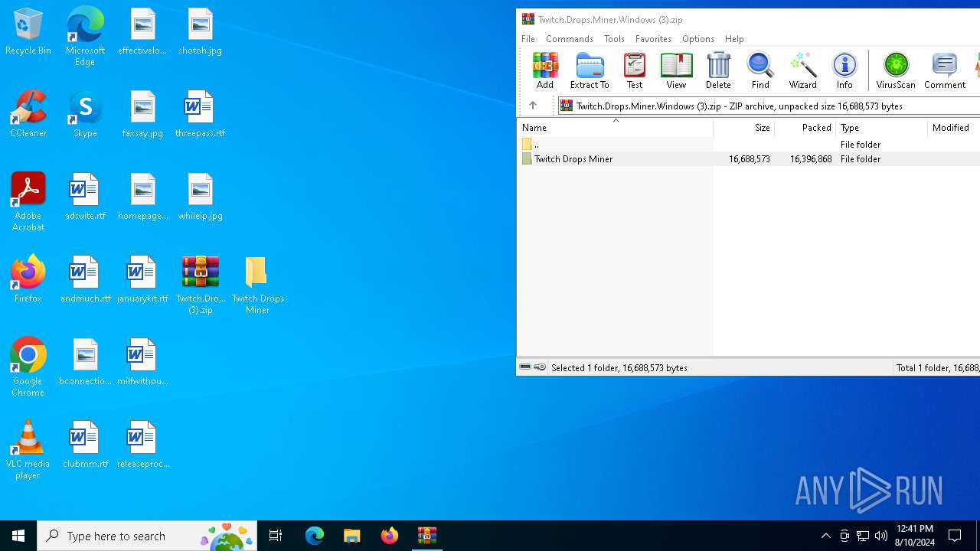Screen dimensions: 980x551
Task: Open the Favorites menu
Action: click(x=653, y=38)
